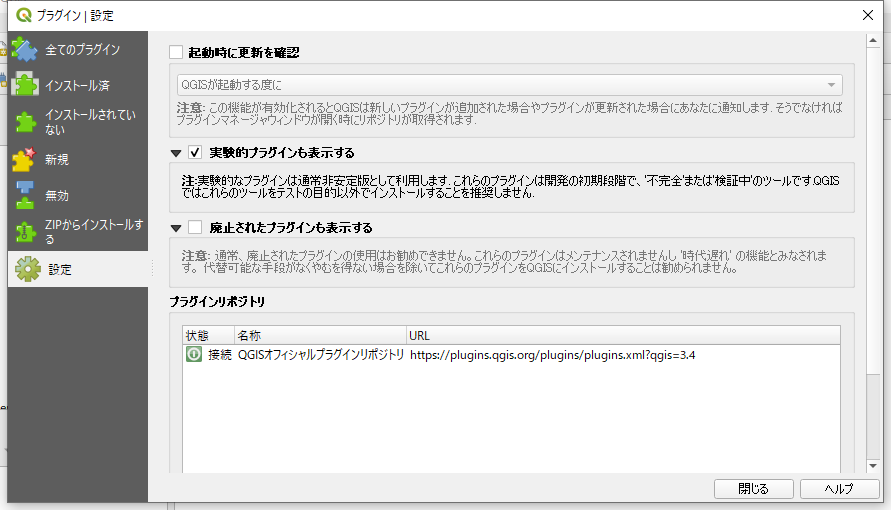Sort repositories by URL column header
The width and height of the screenshot is (891, 510).
click(620, 335)
